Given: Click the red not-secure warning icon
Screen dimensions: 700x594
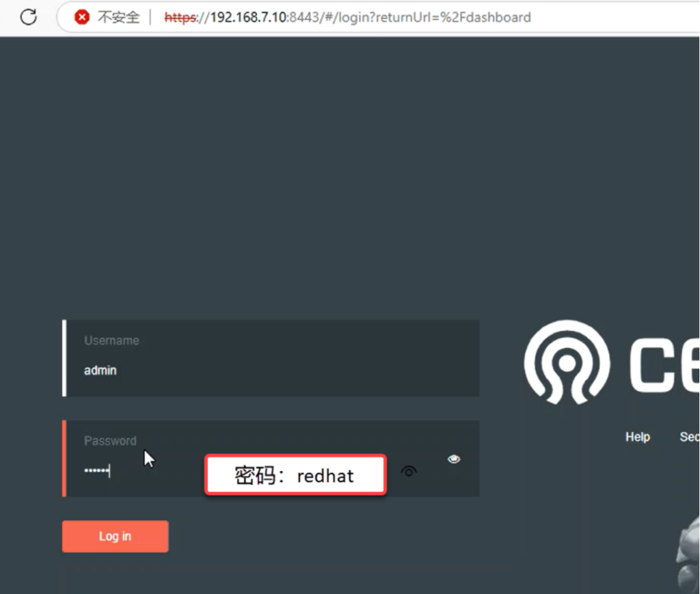Looking at the screenshot, I should [x=82, y=17].
